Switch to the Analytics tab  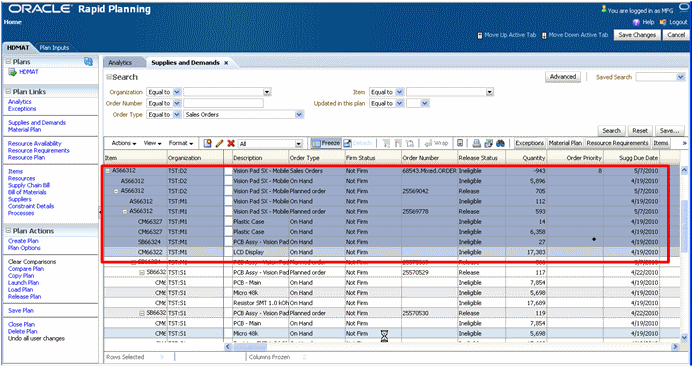(x=120, y=62)
